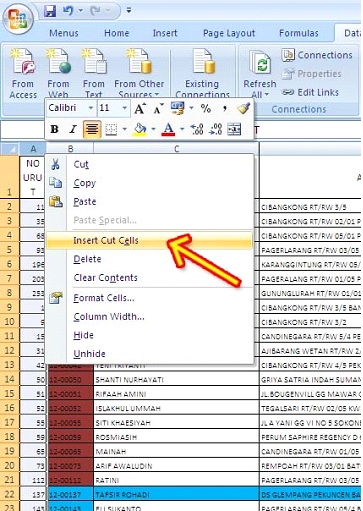Choose Hide from context menu
The image size is (363, 511).
click(149, 335)
